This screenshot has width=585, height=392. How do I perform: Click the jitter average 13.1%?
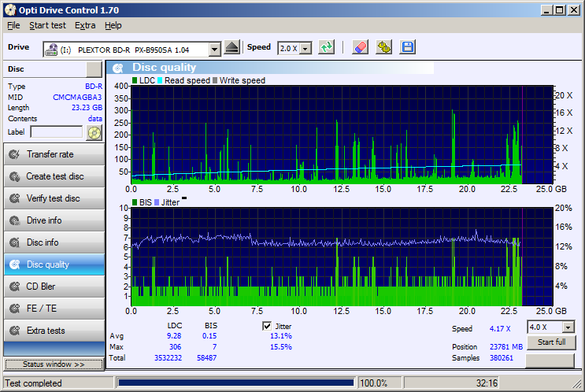click(x=281, y=336)
